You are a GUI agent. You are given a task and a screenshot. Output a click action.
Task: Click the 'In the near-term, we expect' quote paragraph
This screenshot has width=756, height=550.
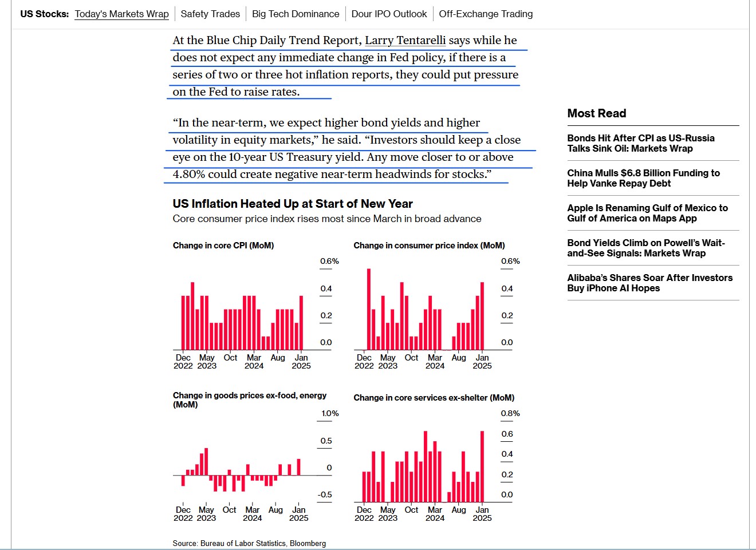tap(347, 148)
